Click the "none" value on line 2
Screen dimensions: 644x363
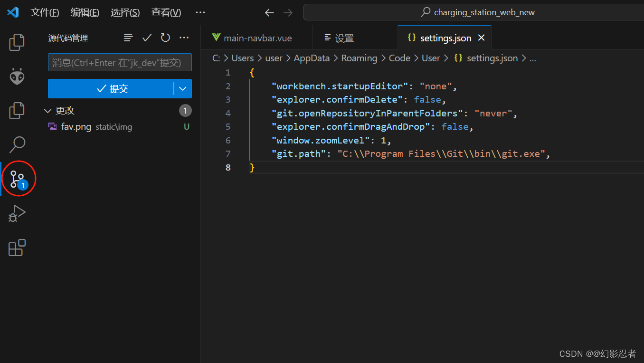pyautogui.click(x=436, y=86)
